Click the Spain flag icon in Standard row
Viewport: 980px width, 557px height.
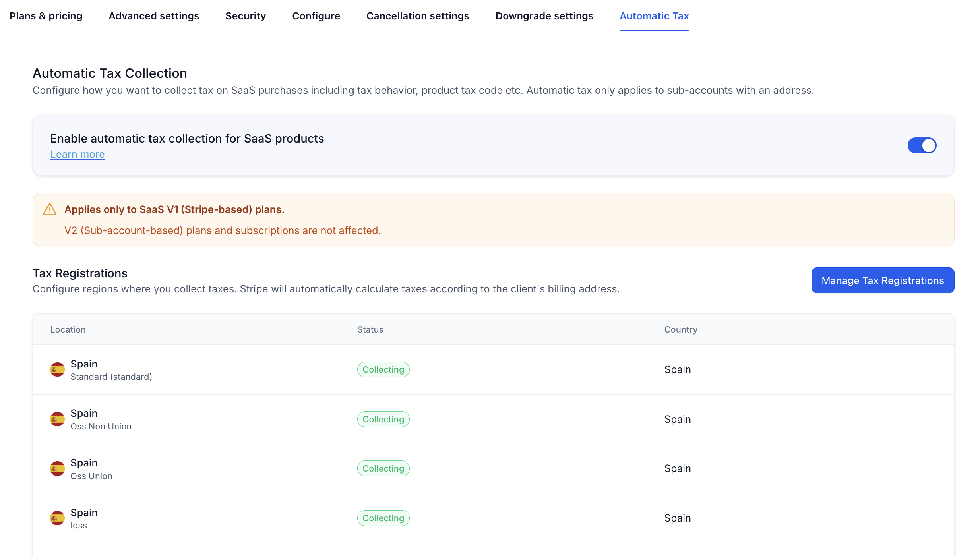click(57, 369)
